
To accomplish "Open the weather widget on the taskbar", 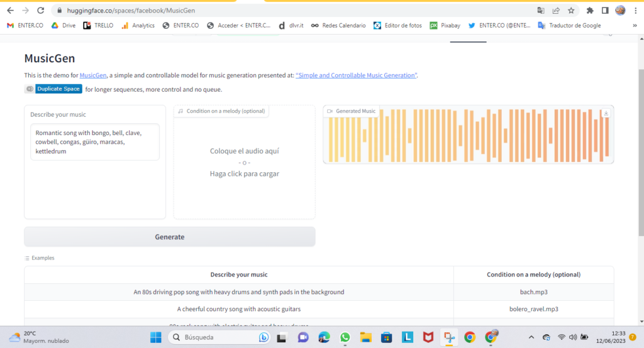I will (x=39, y=337).
